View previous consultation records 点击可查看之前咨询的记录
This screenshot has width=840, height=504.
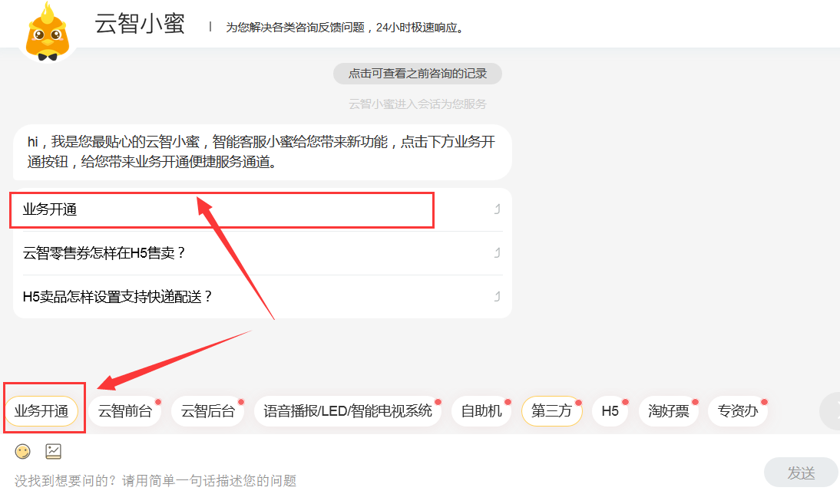coord(418,74)
